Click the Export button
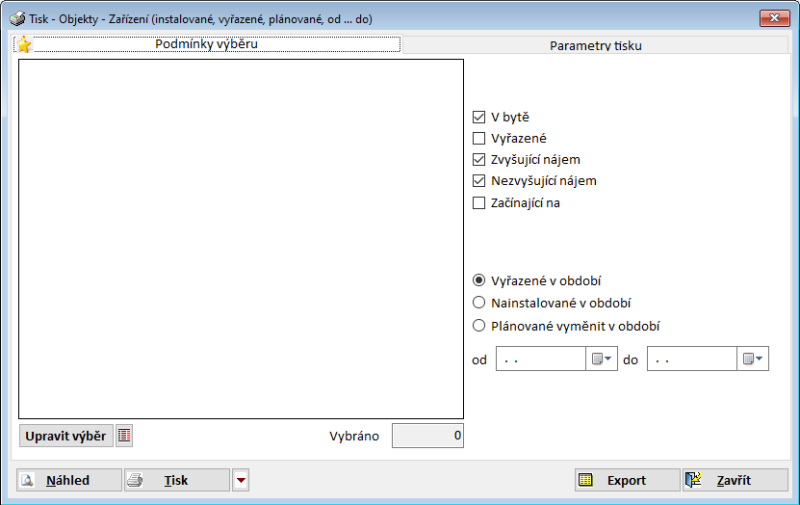The width and height of the screenshot is (800, 505). (x=627, y=480)
